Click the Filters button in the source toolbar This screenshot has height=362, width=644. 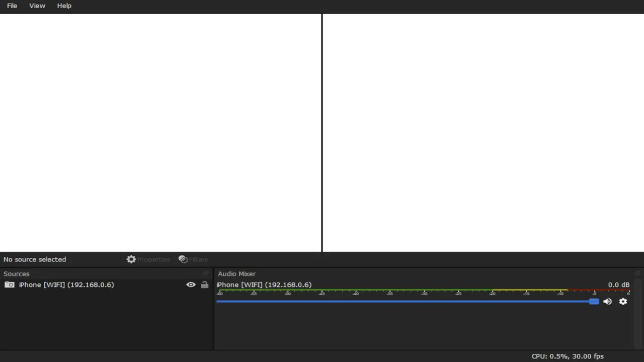pos(193,259)
